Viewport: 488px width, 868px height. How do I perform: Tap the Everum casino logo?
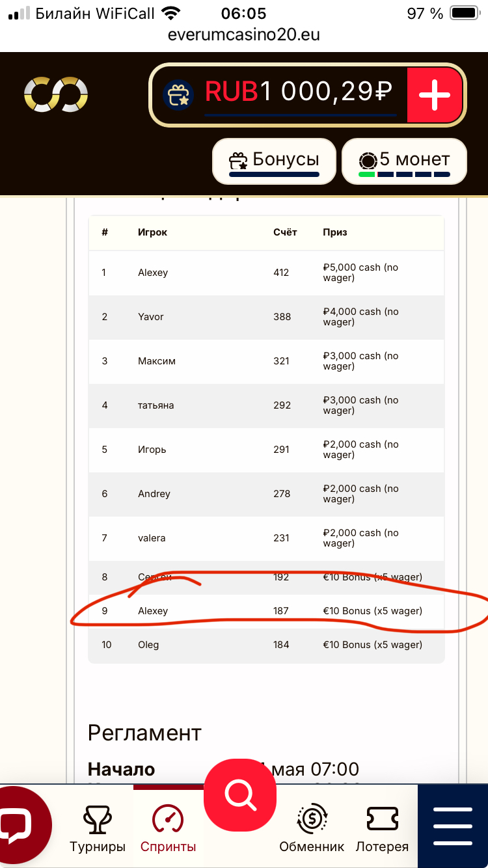pos(56,95)
